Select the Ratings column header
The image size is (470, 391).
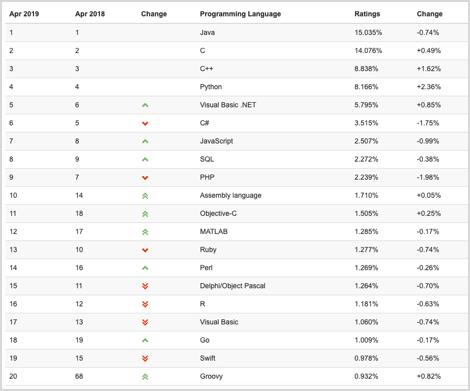pos(367,14)
